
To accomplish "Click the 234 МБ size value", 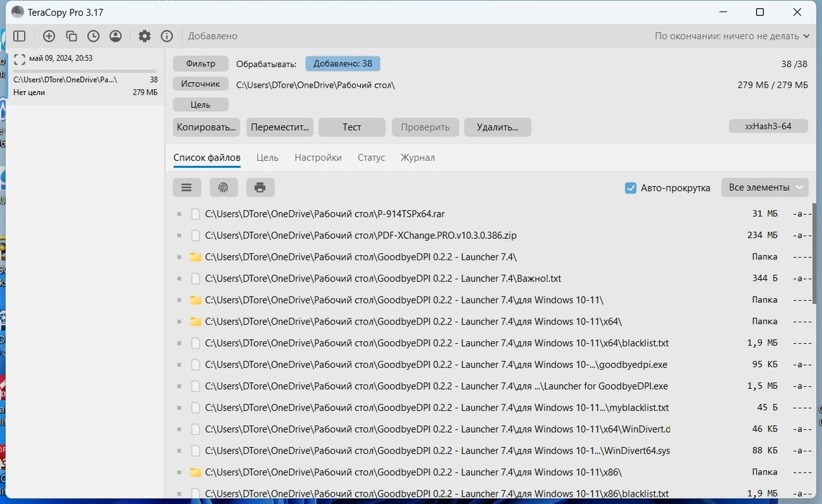I will (762, 236).
